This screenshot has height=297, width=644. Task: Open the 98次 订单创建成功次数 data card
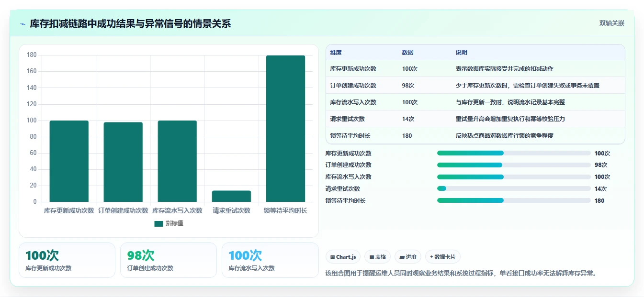169,260
